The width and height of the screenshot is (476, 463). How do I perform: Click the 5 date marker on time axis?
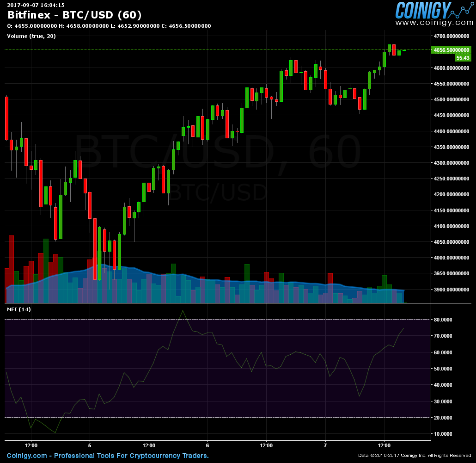click(x=91, y=445)
